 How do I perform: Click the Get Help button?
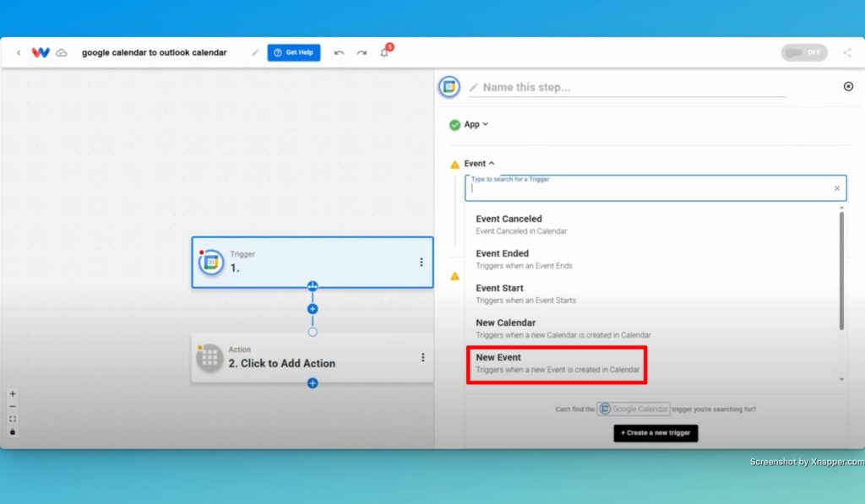click(293, 52)
